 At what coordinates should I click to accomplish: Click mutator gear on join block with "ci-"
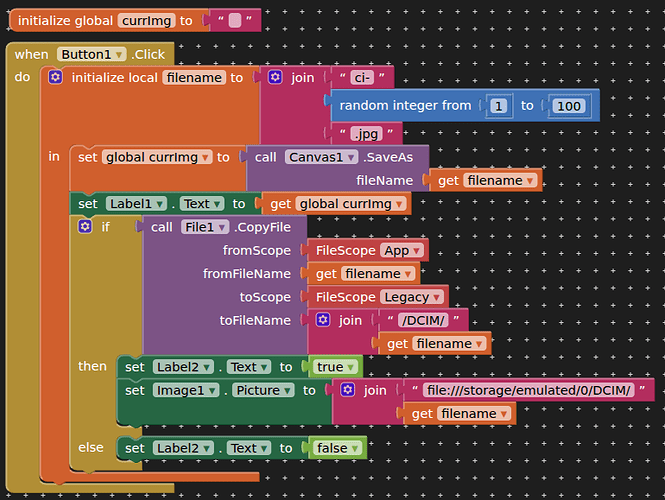click(x=275, y=77)
